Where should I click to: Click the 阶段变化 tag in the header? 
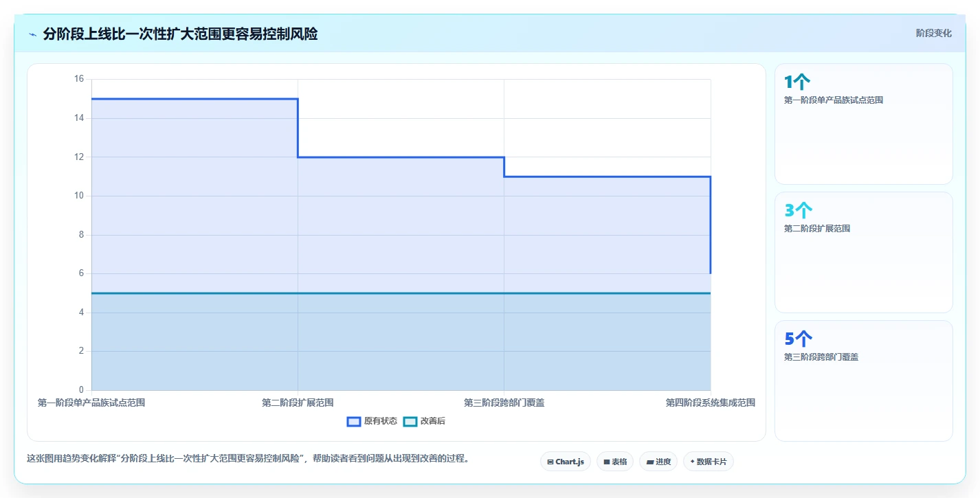(934, 33)
